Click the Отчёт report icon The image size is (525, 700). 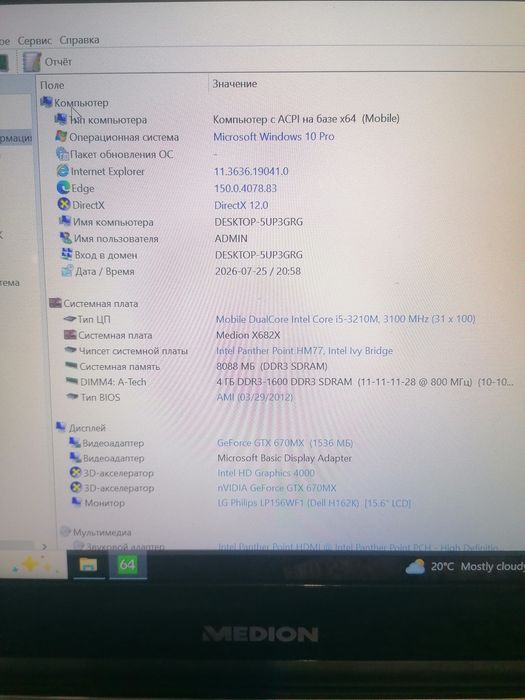(x=32, y=61)
